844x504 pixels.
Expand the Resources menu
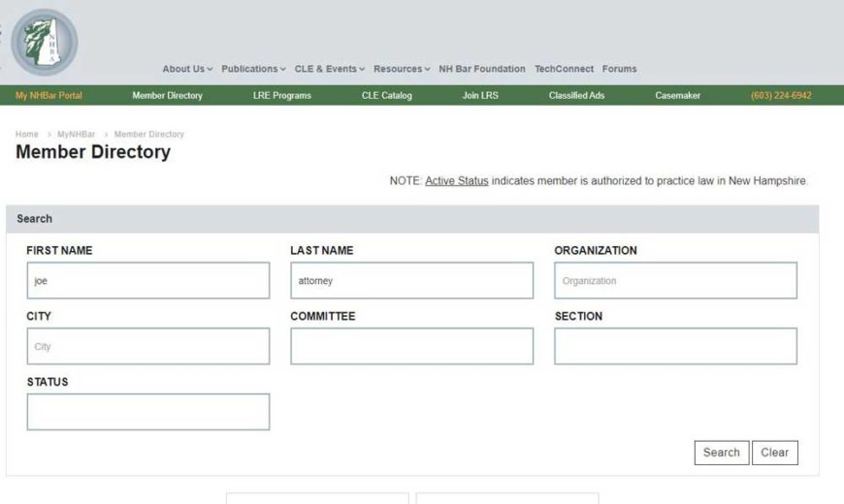tap(402, 69)
